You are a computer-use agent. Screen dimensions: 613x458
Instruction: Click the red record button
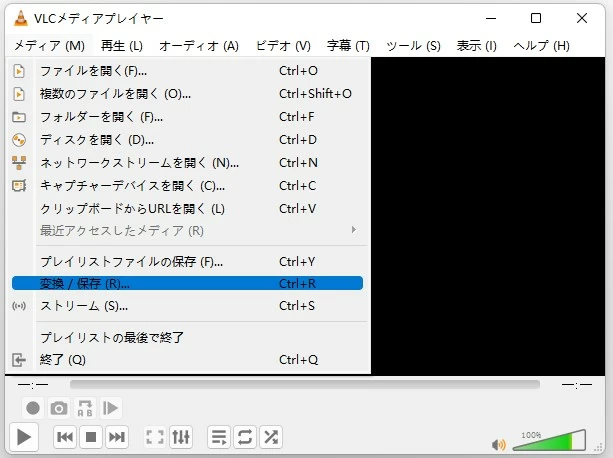(x=33, y=408)
